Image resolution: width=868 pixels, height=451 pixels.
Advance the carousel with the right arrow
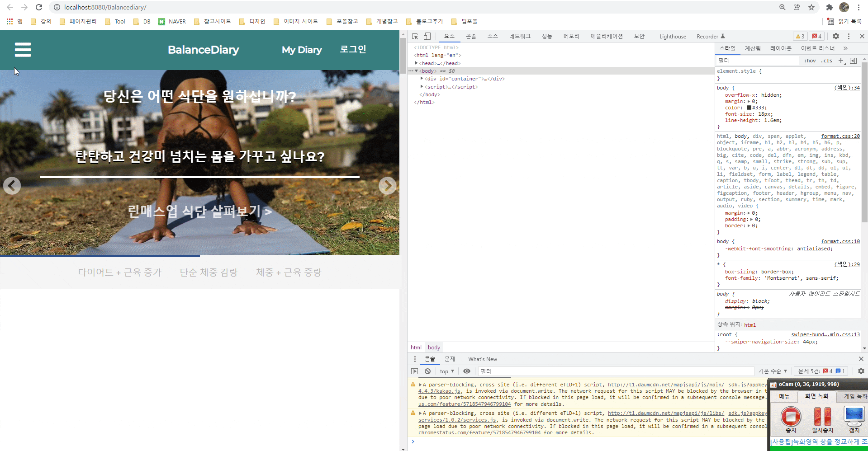388,186
